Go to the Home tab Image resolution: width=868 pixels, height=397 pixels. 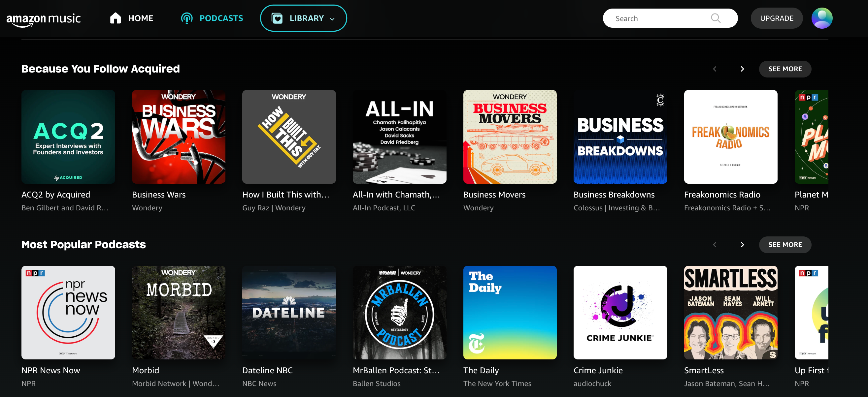point(141,18)
